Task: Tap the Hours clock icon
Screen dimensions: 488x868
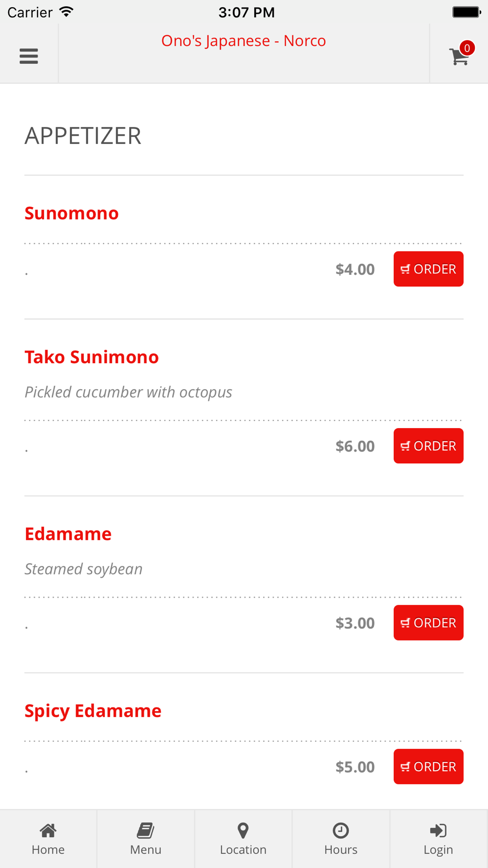Action: [341, 830]
